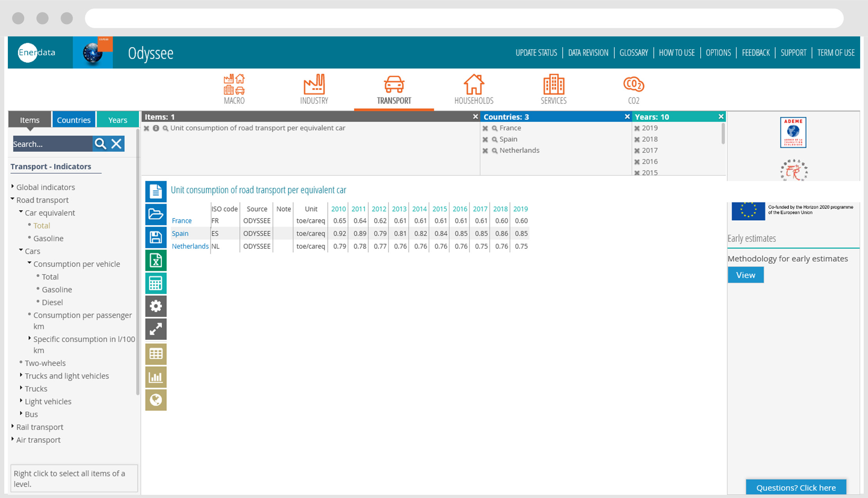The height and width of the screenshot is (498, 868).
Task: Click the globe map view icon
Action: [x=156, y=400]
